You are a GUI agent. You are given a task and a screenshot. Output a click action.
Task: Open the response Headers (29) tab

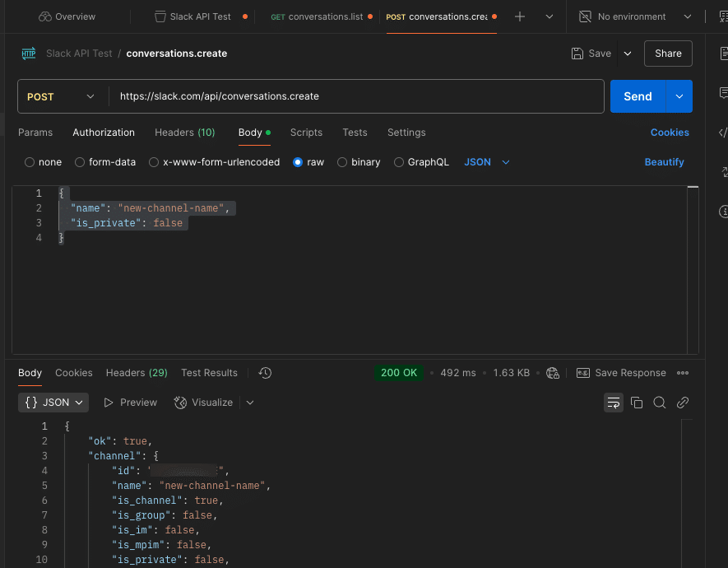tap(137, 373)
